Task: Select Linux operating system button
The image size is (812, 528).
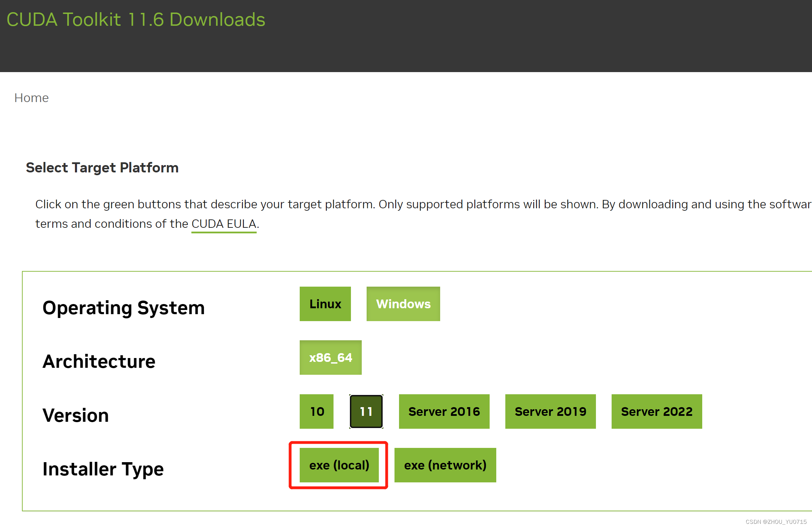Action: (x=325, y=304)
